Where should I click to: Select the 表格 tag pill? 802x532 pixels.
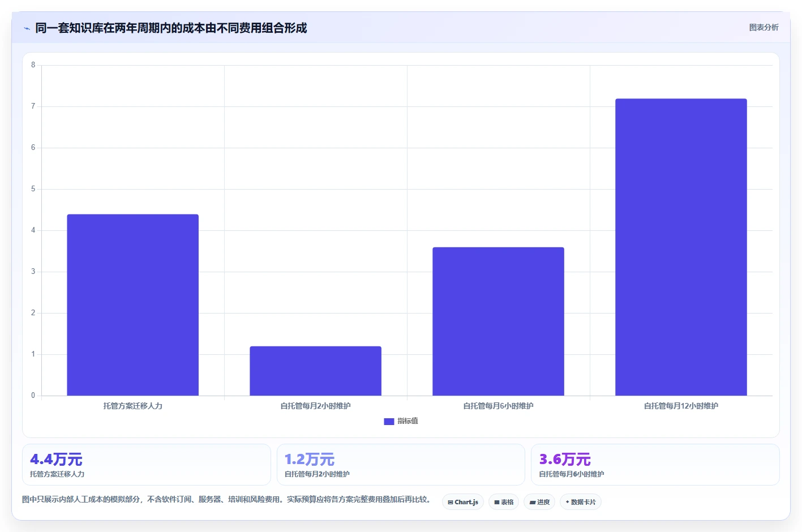(504, 502)
